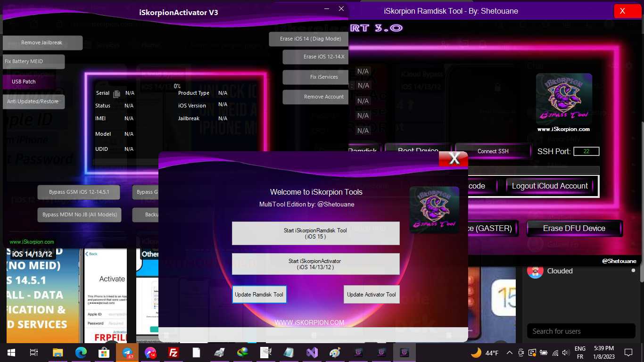
Task: Open FileZilla from the taskbar
Action: (x=173, y=353)
